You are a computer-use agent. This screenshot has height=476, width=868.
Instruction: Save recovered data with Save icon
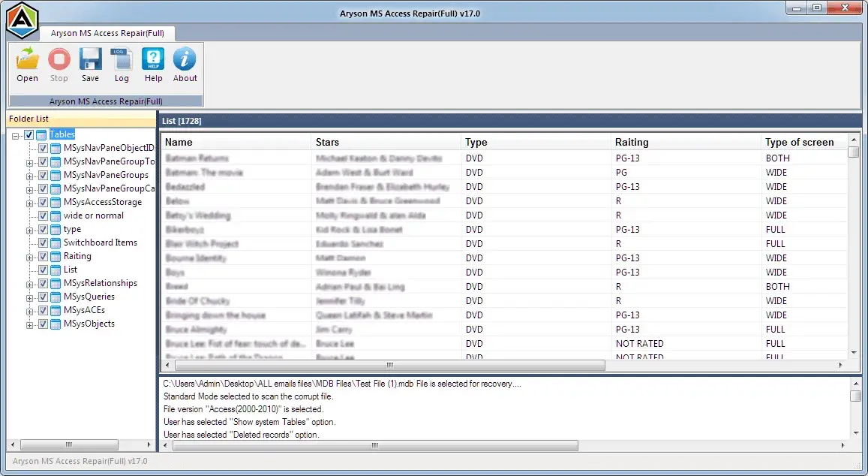(x=90, y=59)
